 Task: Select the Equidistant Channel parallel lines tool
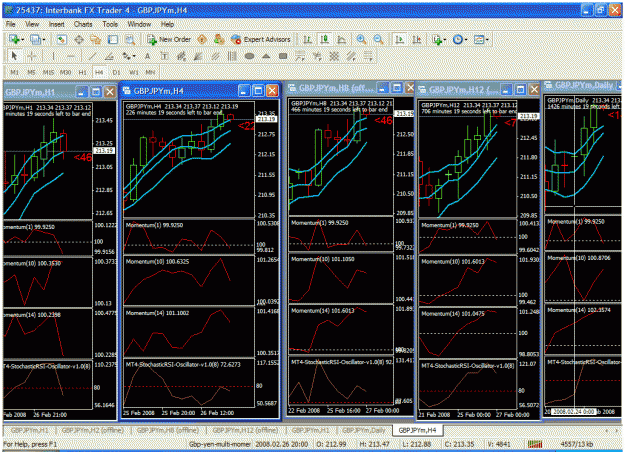[x=215, y=56]
